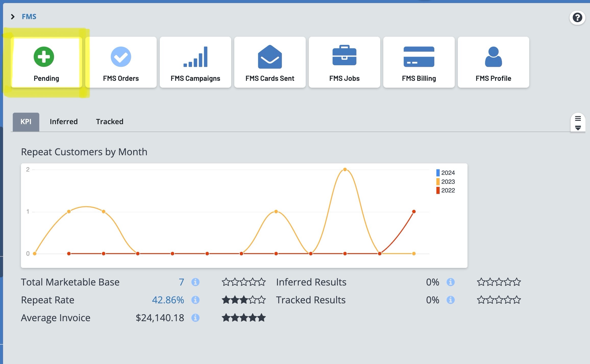590x364 pixels.
Task: Click info icon beside Average Invoice
Action: (x=195, y=318)
